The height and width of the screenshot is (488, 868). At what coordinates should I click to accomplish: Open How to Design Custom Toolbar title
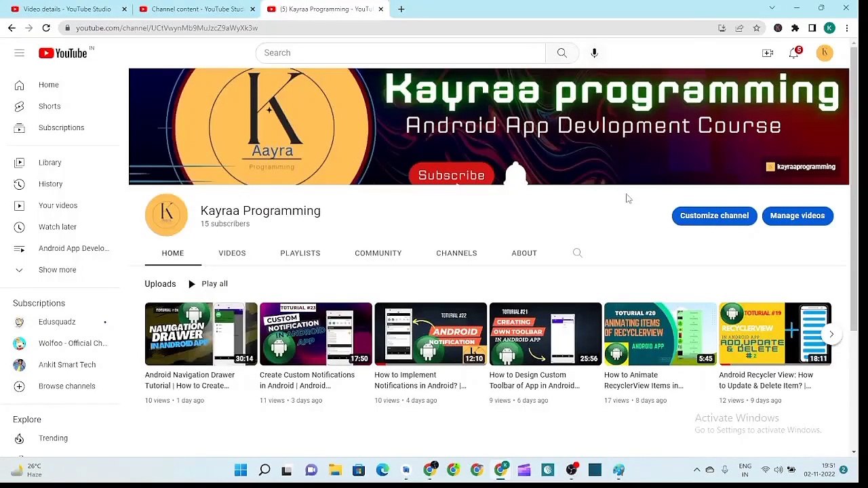534,380
